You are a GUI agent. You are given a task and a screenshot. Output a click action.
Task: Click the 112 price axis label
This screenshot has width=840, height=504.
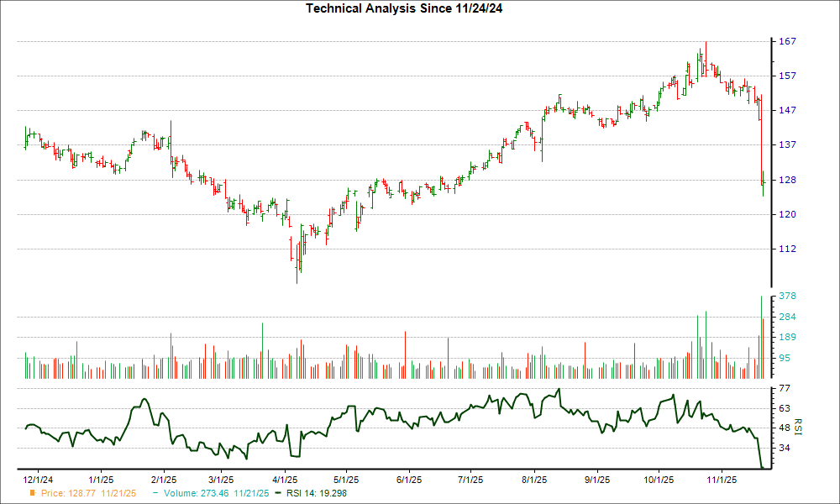(x=787, y=249)
